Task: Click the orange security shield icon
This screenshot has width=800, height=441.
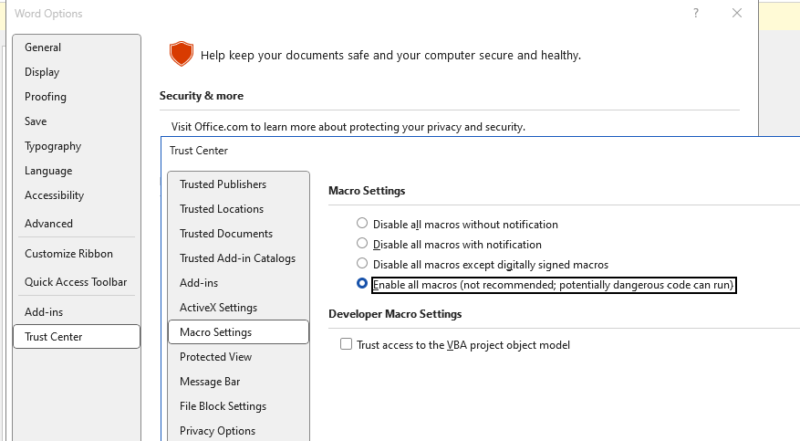Action: click(180, 54)
